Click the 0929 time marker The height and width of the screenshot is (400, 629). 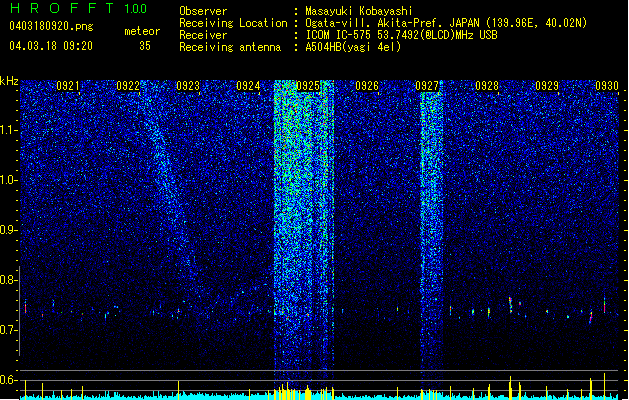tap(547, 86)
